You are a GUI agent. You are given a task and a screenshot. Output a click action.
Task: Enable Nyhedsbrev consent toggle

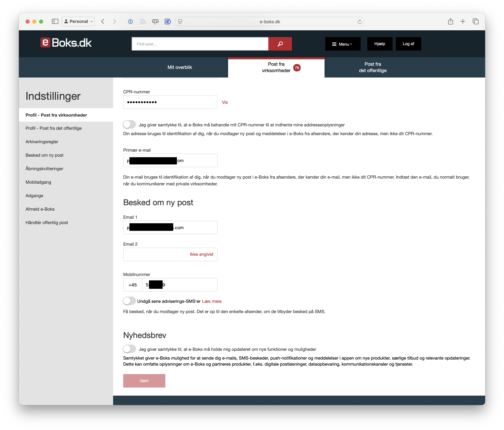coord(129,349)
